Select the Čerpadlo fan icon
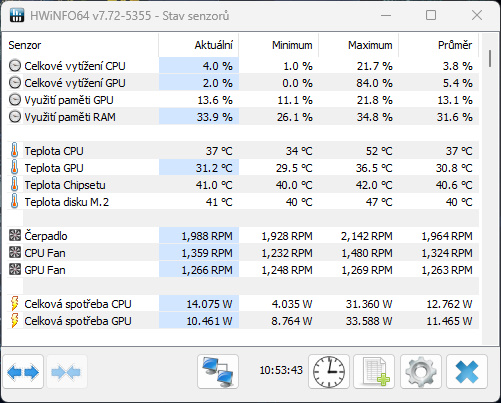The height and width of the screenshot is (403, 501). click(15, 235)
